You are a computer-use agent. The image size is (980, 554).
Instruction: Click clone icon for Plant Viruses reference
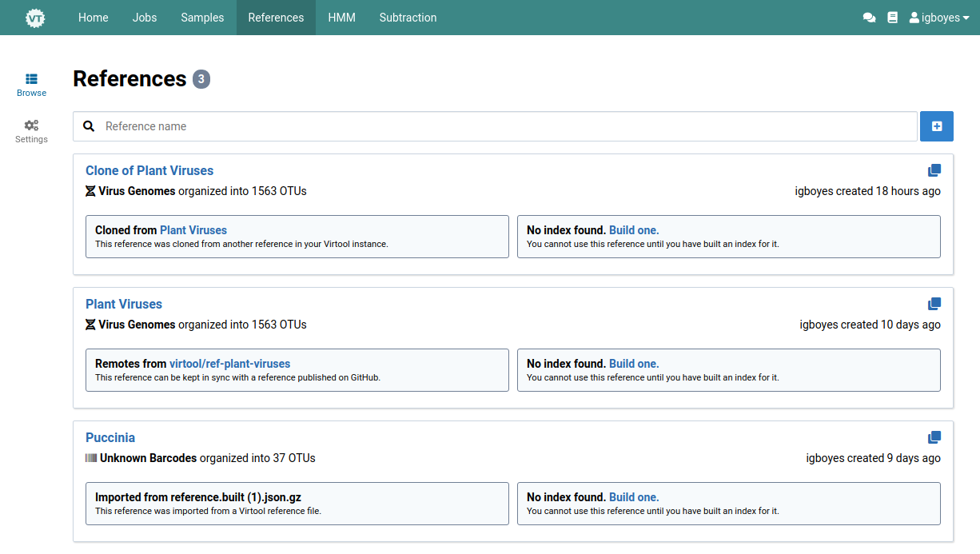(x=934, y=304)
